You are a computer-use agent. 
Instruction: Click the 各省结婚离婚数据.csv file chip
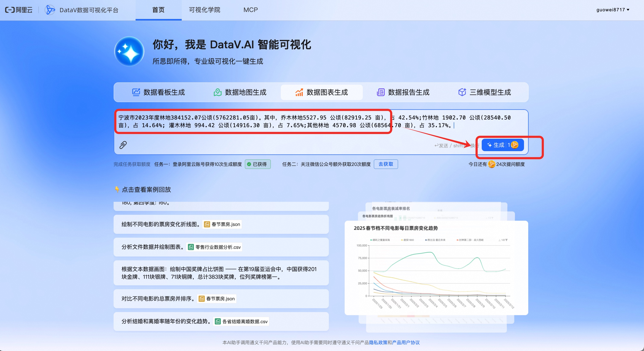tap(241, 322)
